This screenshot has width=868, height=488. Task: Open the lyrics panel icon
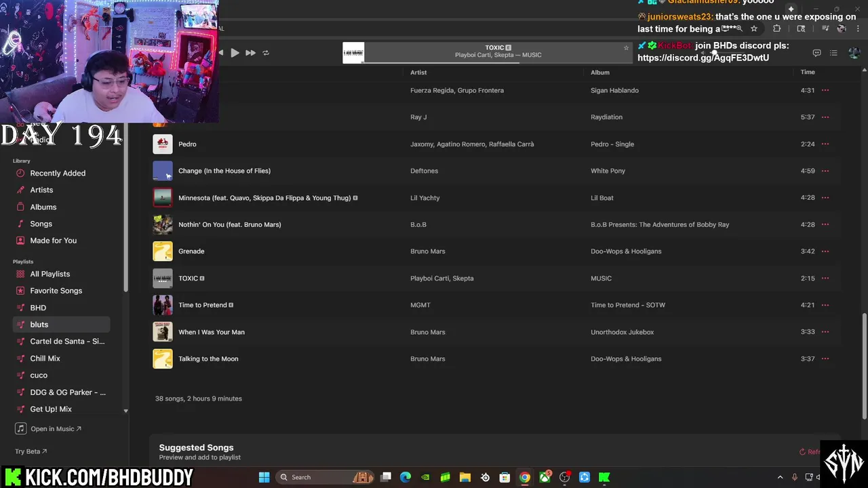pos(816,53)
